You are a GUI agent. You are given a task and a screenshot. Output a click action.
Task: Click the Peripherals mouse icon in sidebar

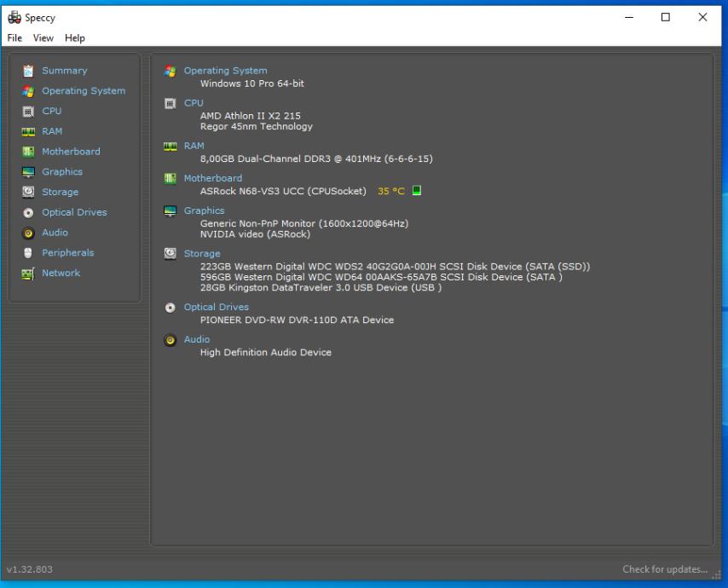(28, 253)
